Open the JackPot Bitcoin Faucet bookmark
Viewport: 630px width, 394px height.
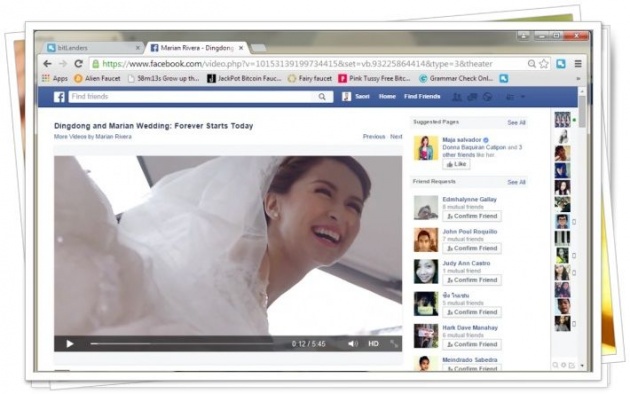coord(244,78)
